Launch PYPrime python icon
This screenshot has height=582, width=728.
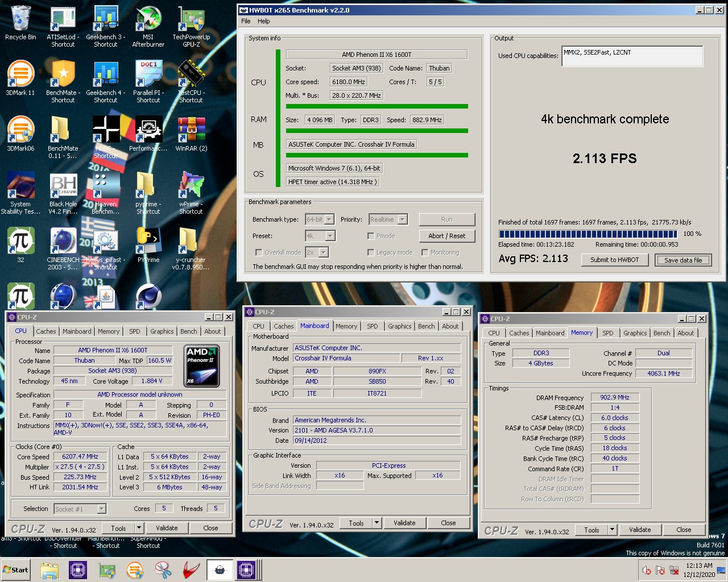(x=148, y=246)
